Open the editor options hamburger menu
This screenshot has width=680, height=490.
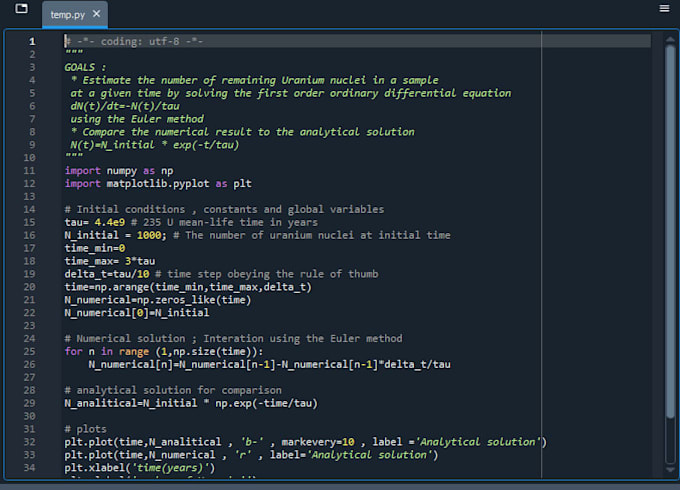tap(664, 8)
